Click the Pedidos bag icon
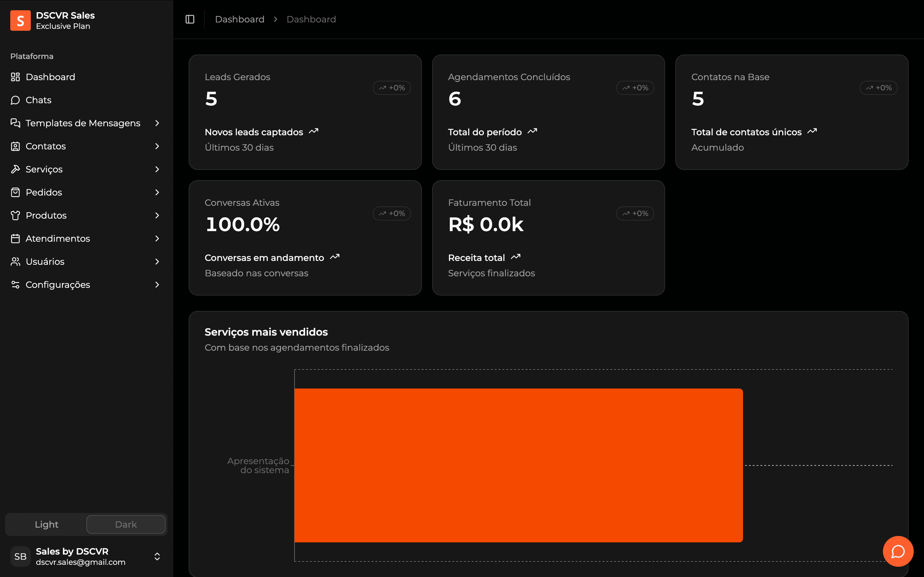The width and height of the screenshot is (924, 577). (x=15, y=192)
